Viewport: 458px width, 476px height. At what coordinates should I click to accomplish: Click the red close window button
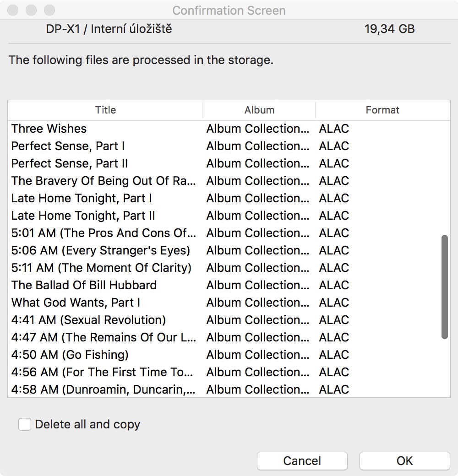14,10
